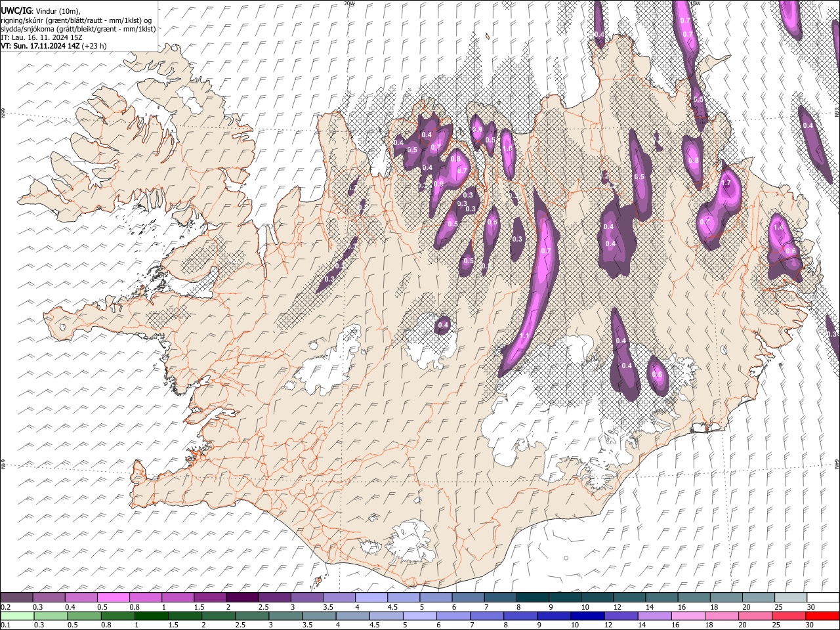Image resolution: width=840 pixels, height=630 pixels.
Task: Pick the pale green 0.1 rain legend swatch
Action: [x=17, y=616]
